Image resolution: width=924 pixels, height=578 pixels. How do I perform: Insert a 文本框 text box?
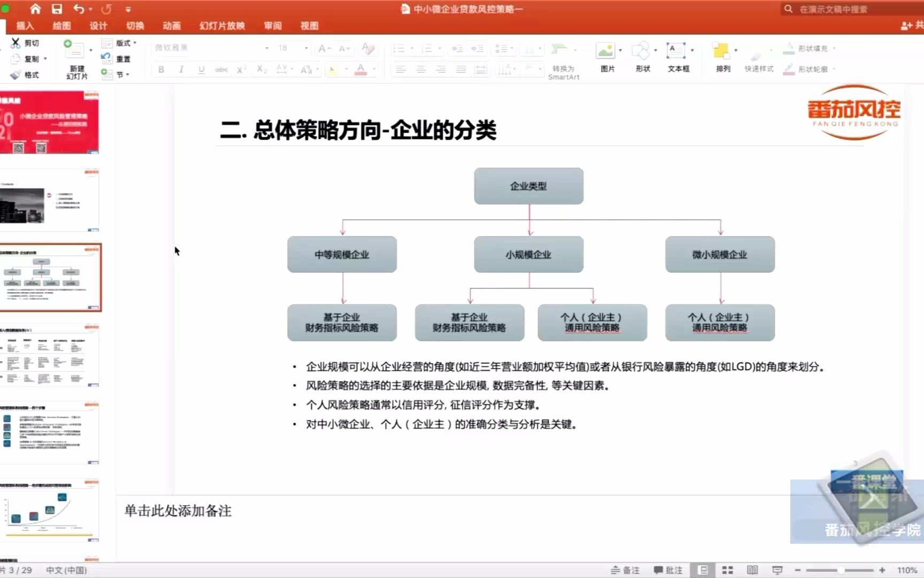pyautogui.click(x=678, y=57)
